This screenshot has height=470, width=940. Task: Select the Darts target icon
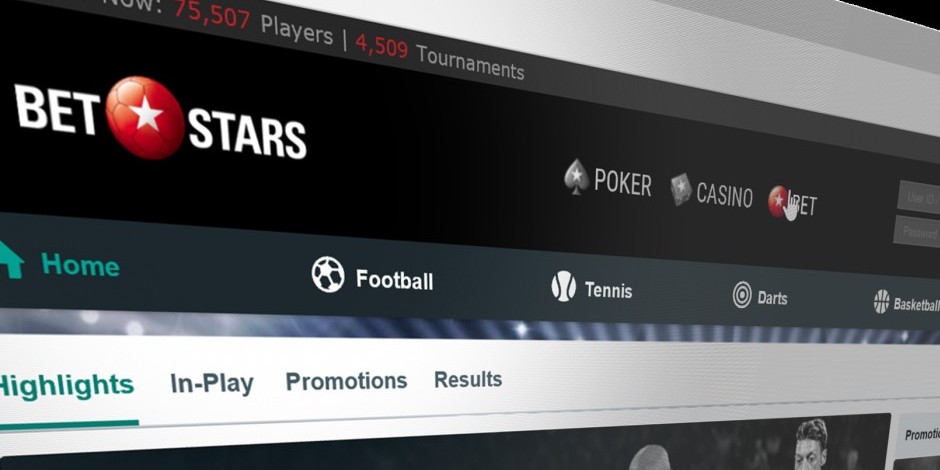[x=742, y=295]
